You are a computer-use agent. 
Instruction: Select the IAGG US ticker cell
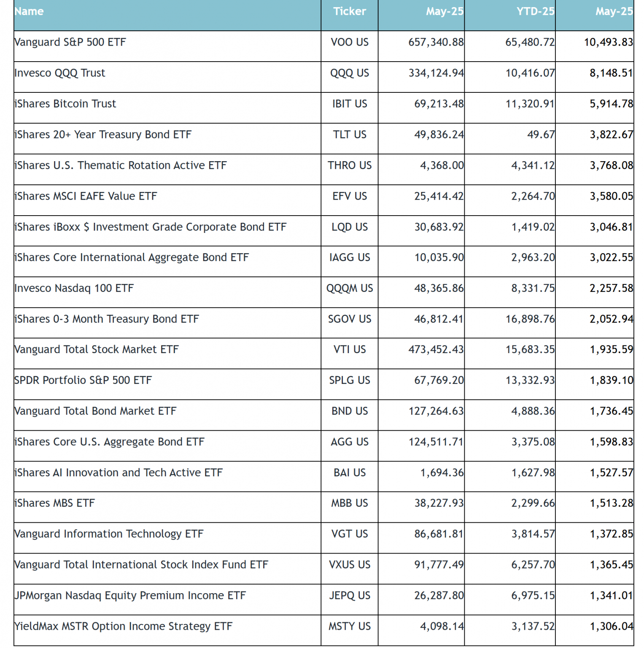(x=349, y=257)
